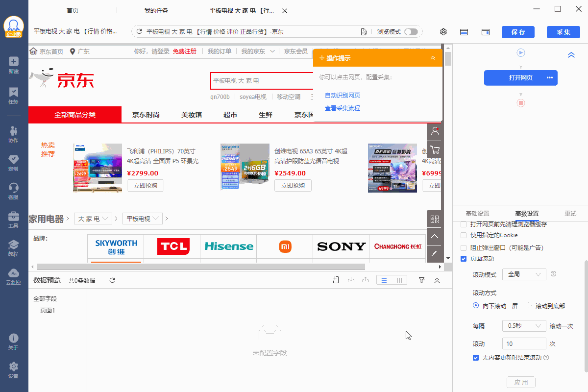
Task: Switch to the 首页 tab
Action: 73,10
